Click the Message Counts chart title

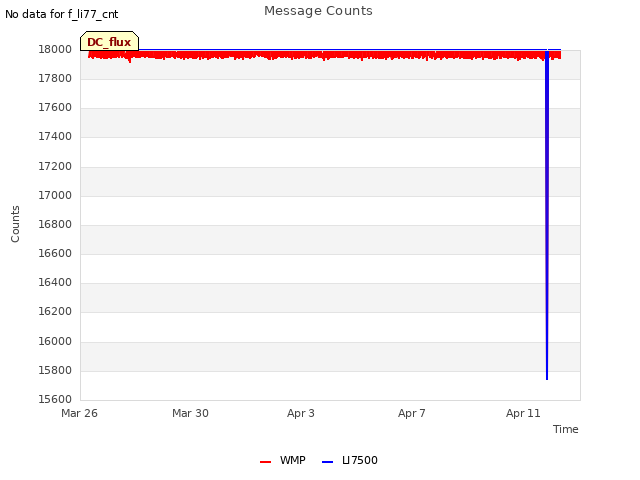(x=318, y=11)
